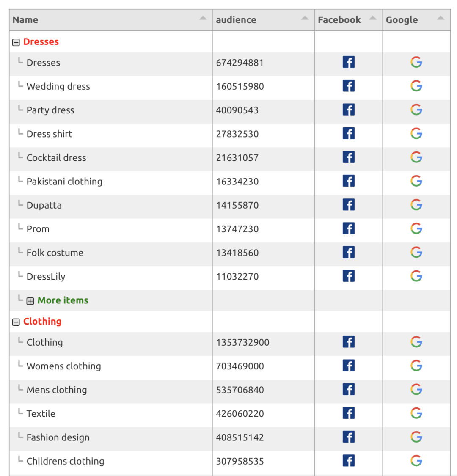Click the Facebook icon on Wedding dress row

[x=348, y=85]
